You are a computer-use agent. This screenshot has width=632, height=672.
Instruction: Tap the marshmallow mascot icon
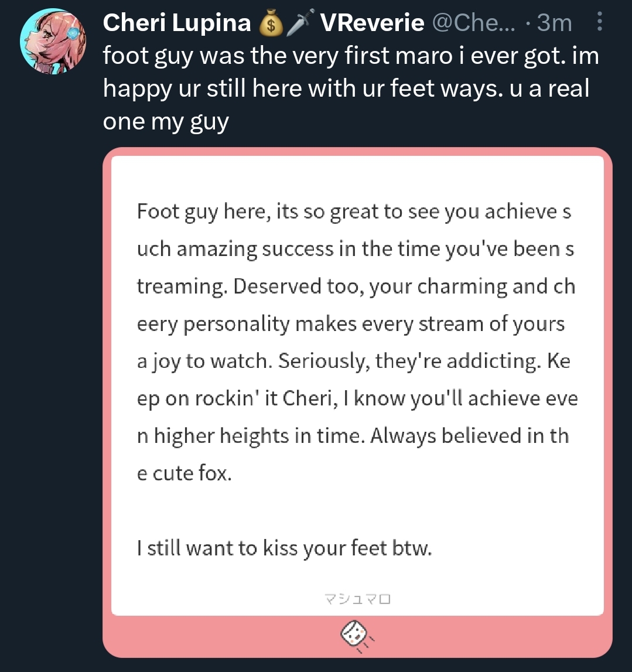point(357,636)
